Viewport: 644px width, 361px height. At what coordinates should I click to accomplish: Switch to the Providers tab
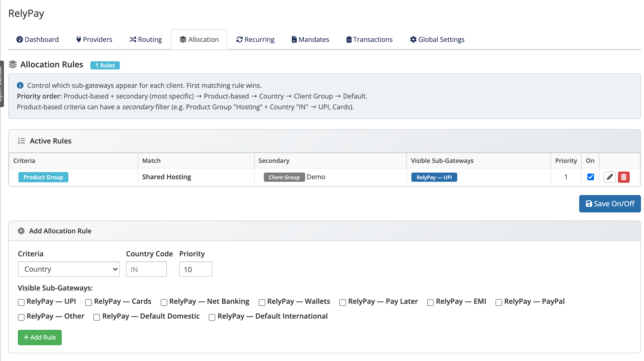[94, 39]
